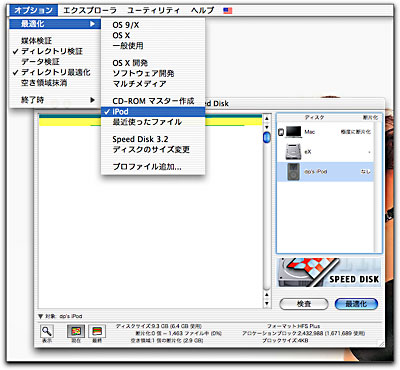Choose the OS X 開発 profile
The image size is (400, 370).
coord(153,63)
